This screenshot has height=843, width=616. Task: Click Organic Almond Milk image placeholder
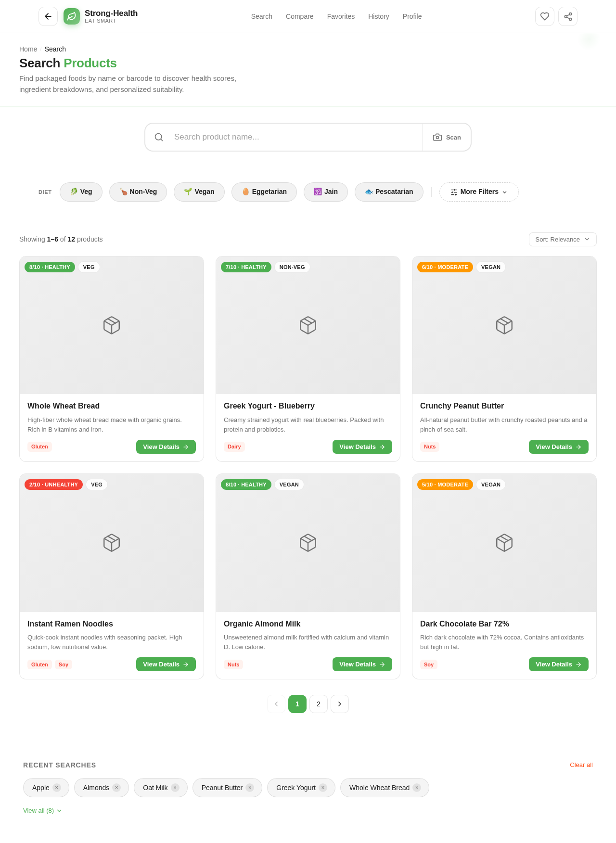pyautogui.click(x=308, y=543)
